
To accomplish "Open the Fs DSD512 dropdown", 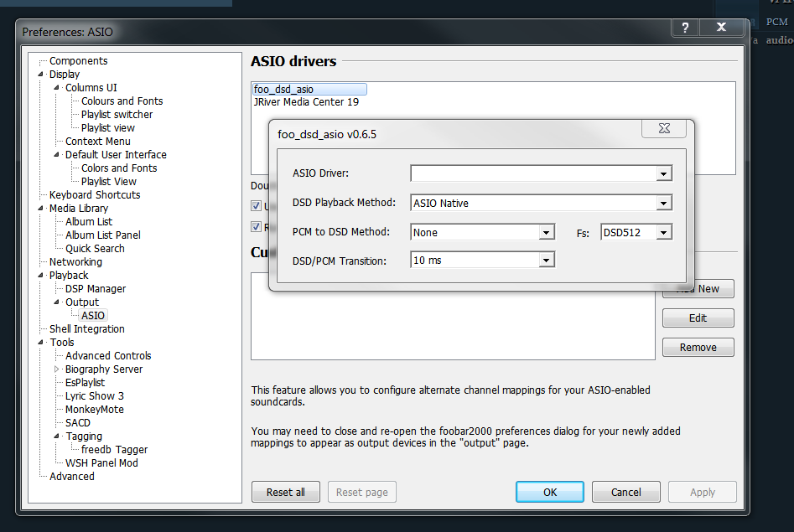I will tap(663, 232).
